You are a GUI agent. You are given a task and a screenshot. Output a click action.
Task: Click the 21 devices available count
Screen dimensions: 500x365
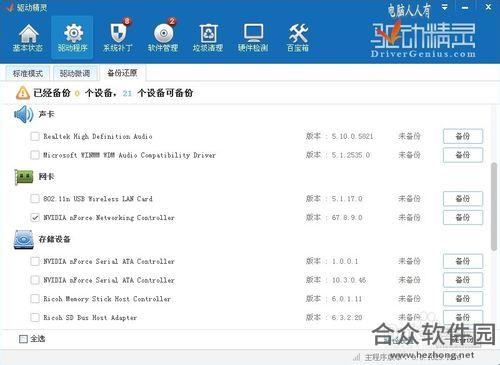[127, 93]
